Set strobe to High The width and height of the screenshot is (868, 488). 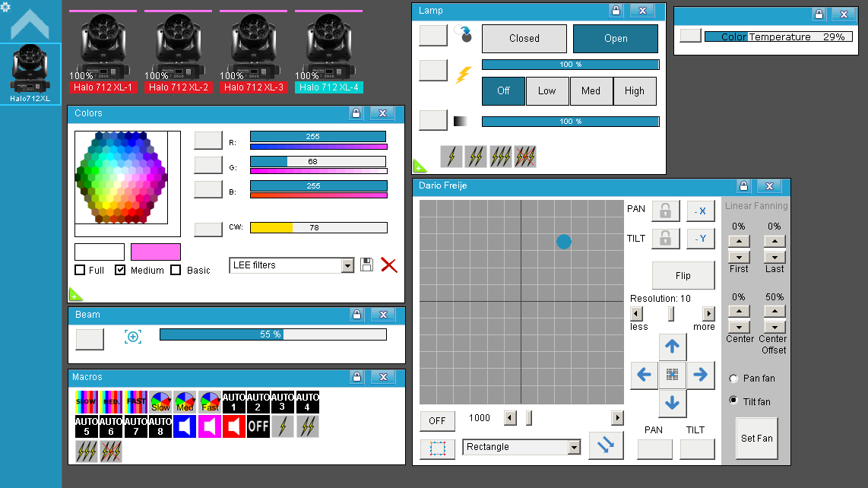click(x=635, y=91)
